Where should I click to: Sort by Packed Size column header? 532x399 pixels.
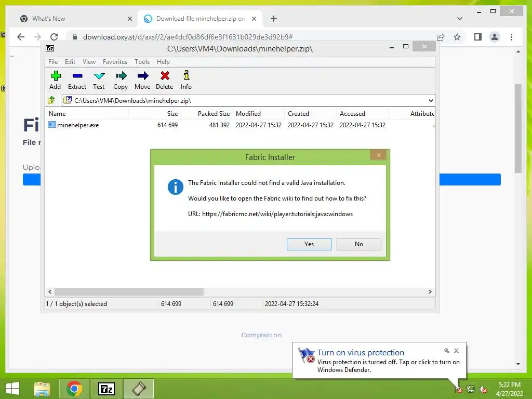(x=206, y=114)
